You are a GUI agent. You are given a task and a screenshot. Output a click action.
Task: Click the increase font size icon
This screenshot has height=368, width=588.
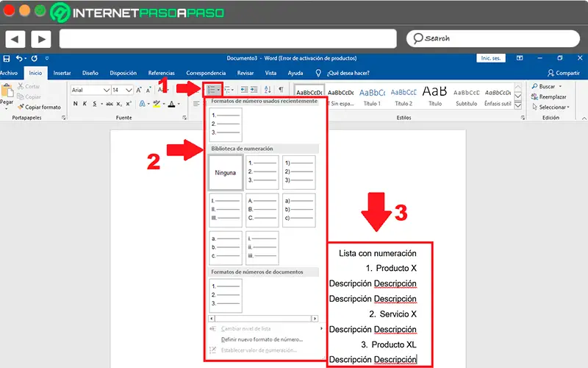click(x=139, y=90)
